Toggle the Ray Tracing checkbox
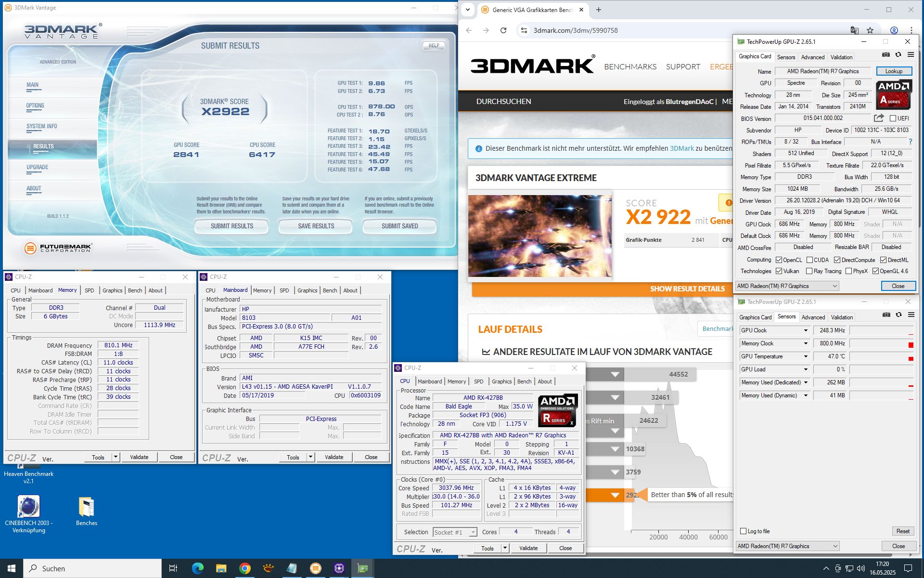Image resolution: width=924 pixels, height=578 pixels. pos(809,271)
